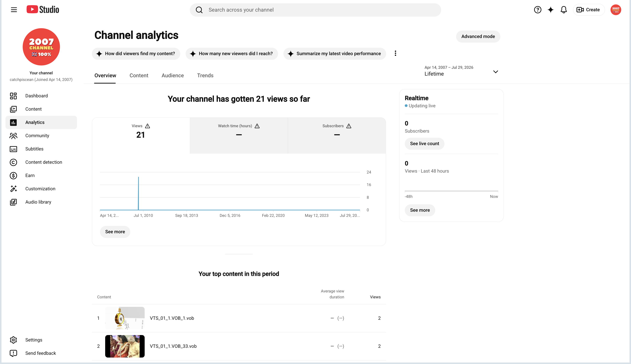Click the Dashboard grid icon
Screen dimensions: 631x364
click(13, 96)
